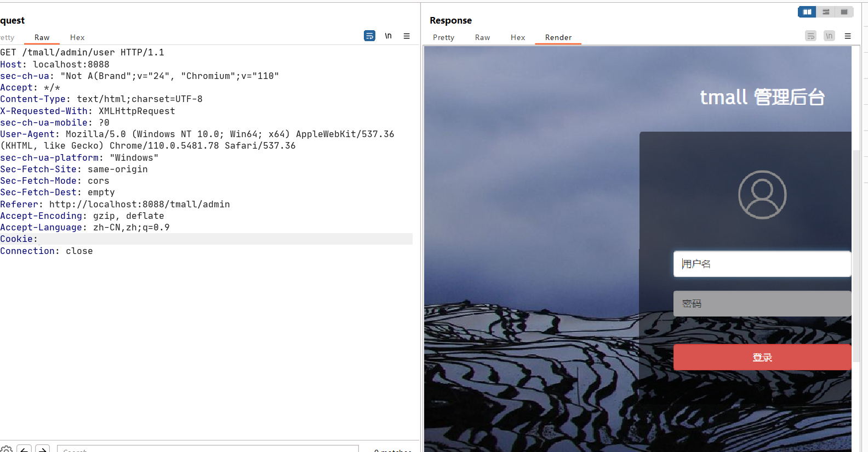Open search settings gear beside the search field
The height and width of the screenshot is (452, 868).
(6, 449)
